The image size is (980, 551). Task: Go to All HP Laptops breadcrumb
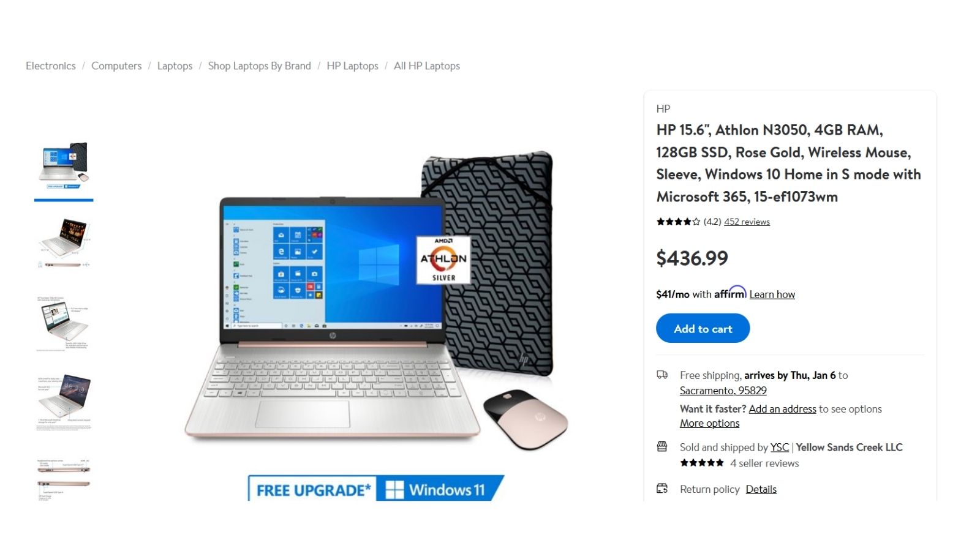pos(427,66)
